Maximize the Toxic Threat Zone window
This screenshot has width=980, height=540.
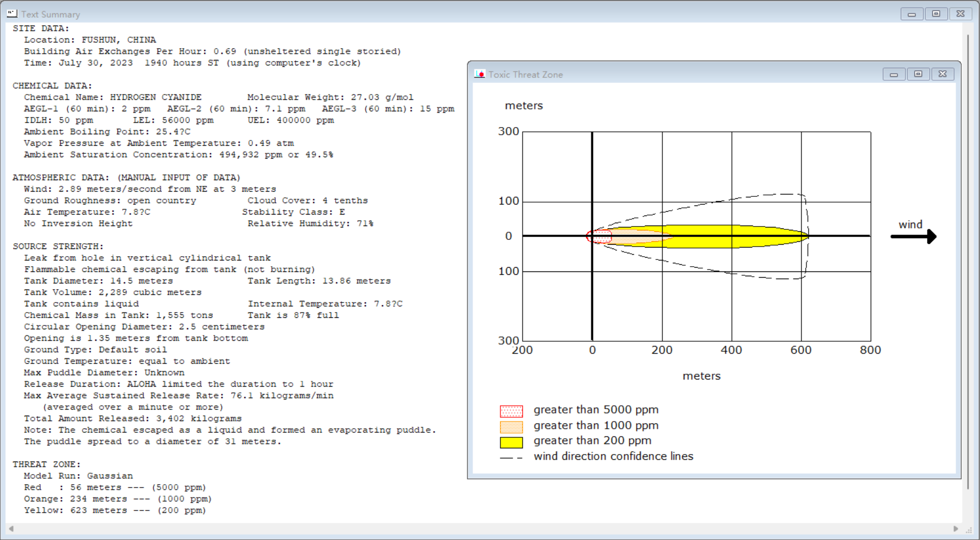point(918,74)
